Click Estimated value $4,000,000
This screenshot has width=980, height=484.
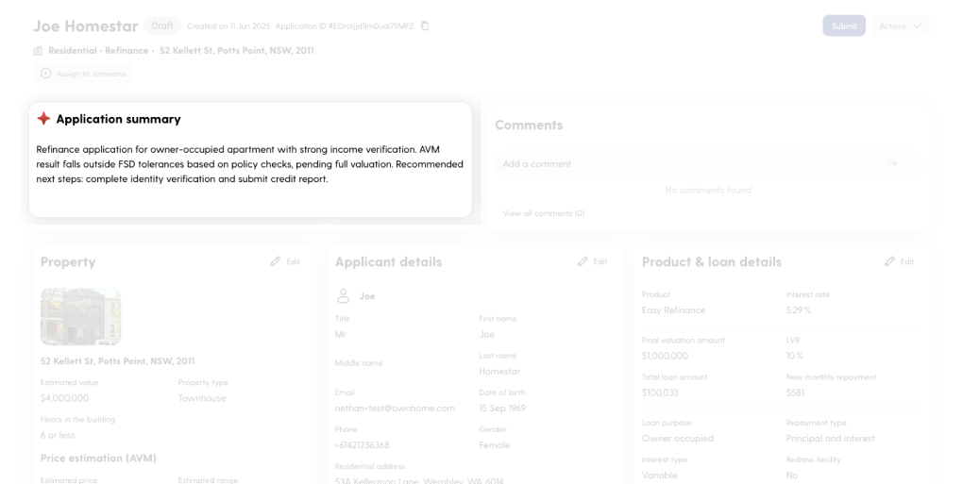tap(65, 398)
